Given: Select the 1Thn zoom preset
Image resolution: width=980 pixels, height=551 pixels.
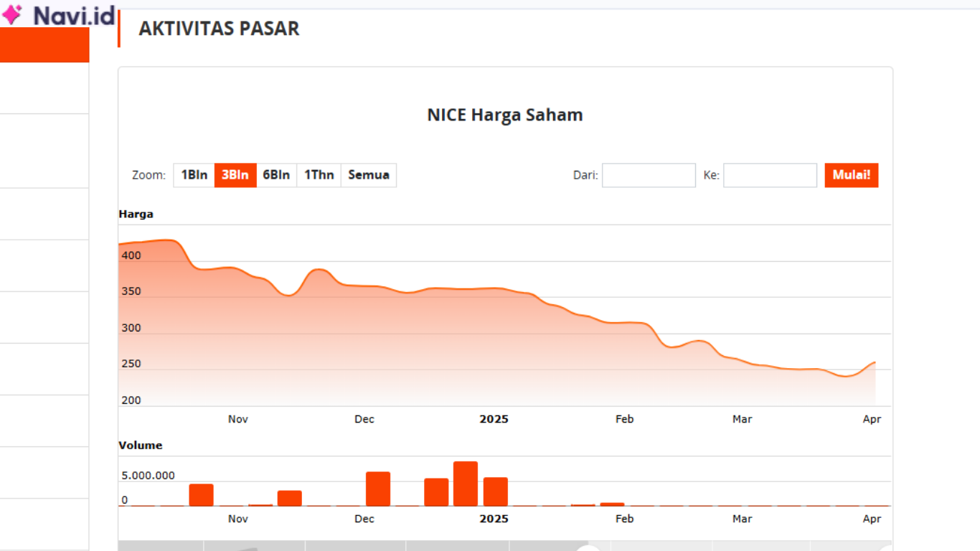Looking at the screenshot, I should [x=319, y=174].
